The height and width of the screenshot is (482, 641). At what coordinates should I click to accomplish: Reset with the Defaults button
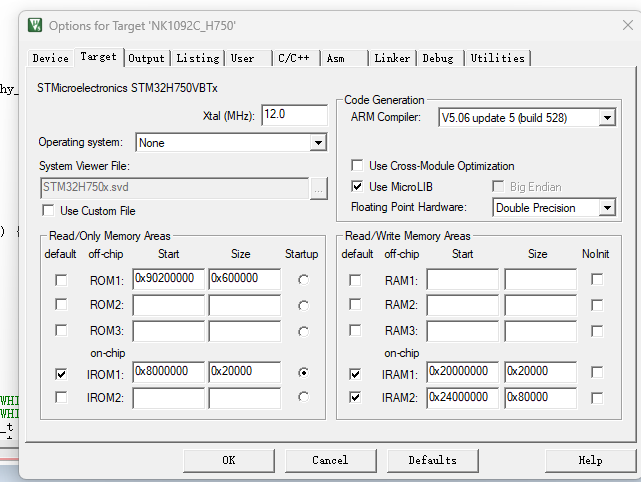click(433, 460)
